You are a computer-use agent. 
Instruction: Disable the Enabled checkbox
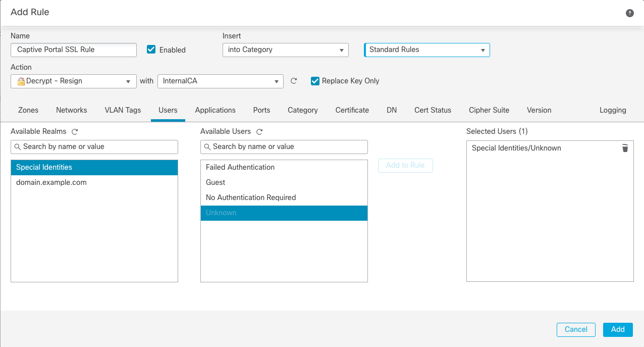pyautogui.click(x=151, y=49)
